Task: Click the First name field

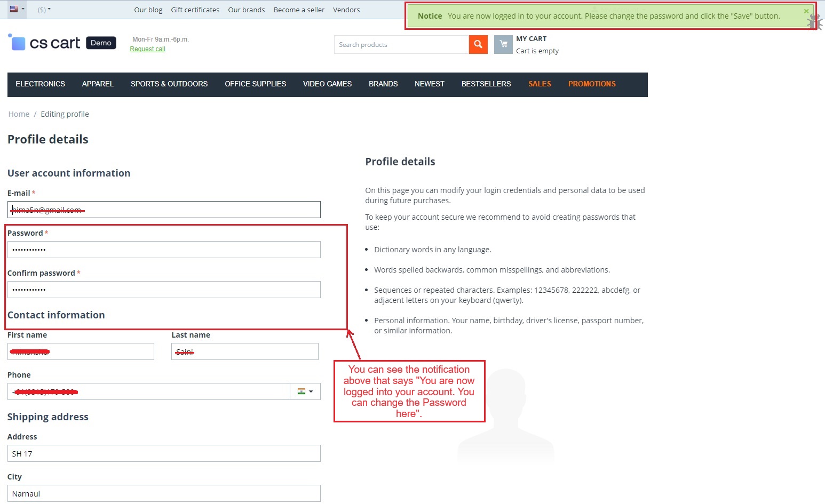Action: (x=81, y=351)
